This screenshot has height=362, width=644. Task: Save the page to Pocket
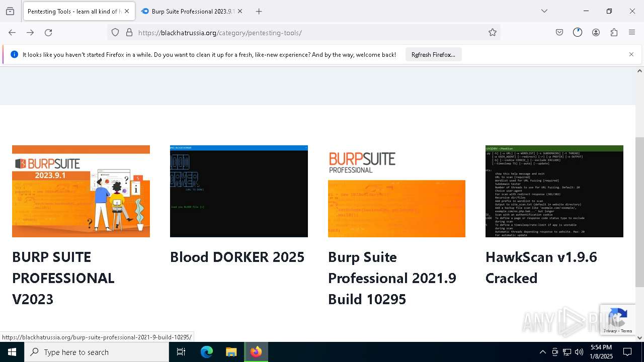pos(559,33)
